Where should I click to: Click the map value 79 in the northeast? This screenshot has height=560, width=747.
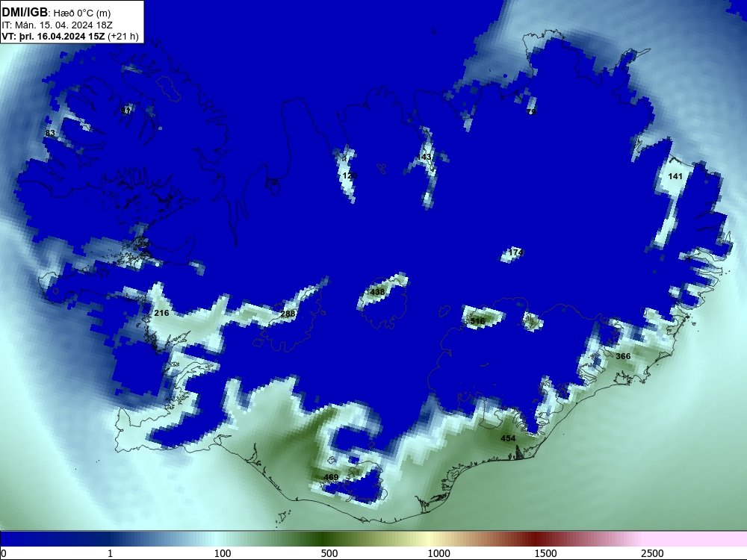(x=531, y=112)
